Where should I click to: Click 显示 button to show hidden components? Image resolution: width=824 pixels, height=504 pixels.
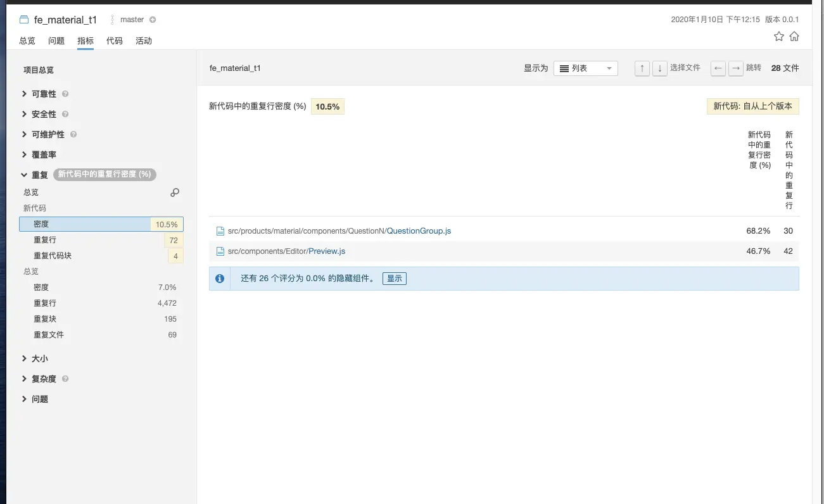pyautogui.click(x=395, y=279)
